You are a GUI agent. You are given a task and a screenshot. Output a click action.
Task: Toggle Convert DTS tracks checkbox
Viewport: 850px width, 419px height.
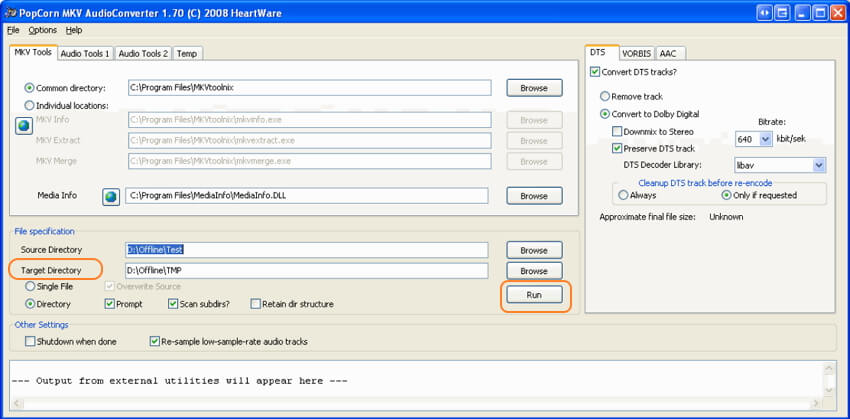pyautogui.click(x=595, y=72)
